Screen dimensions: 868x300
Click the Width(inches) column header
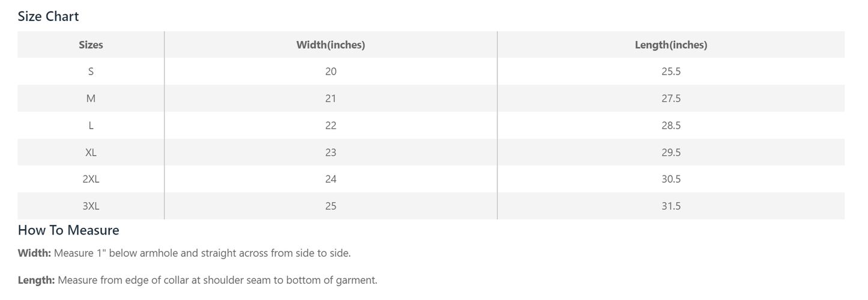click(x=330, y=45)
